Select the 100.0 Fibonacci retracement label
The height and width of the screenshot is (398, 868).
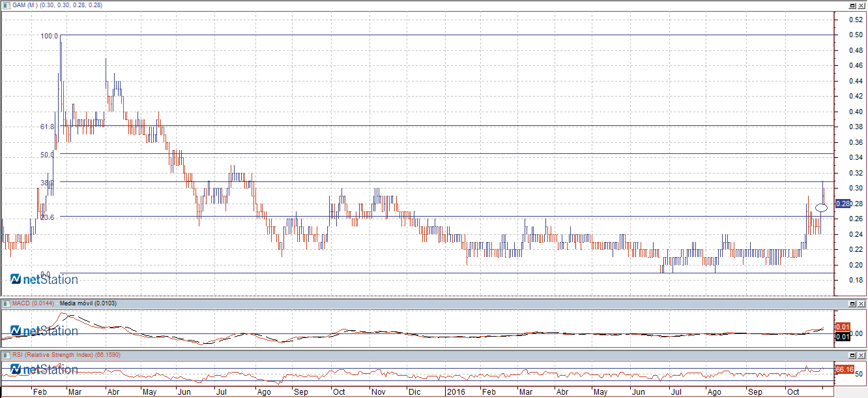tap(50, 36)
